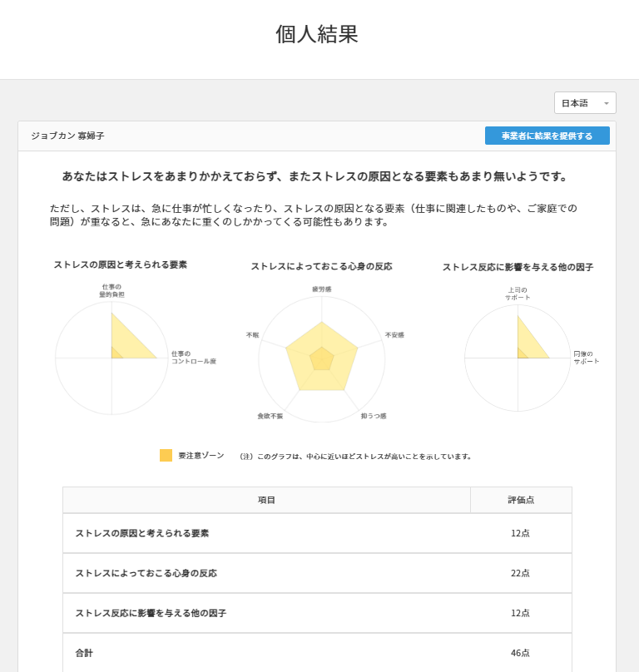Click the note starting (注) このグラフは
The image size is (639, 672).
pyautogui.click(x=355, y=457)
